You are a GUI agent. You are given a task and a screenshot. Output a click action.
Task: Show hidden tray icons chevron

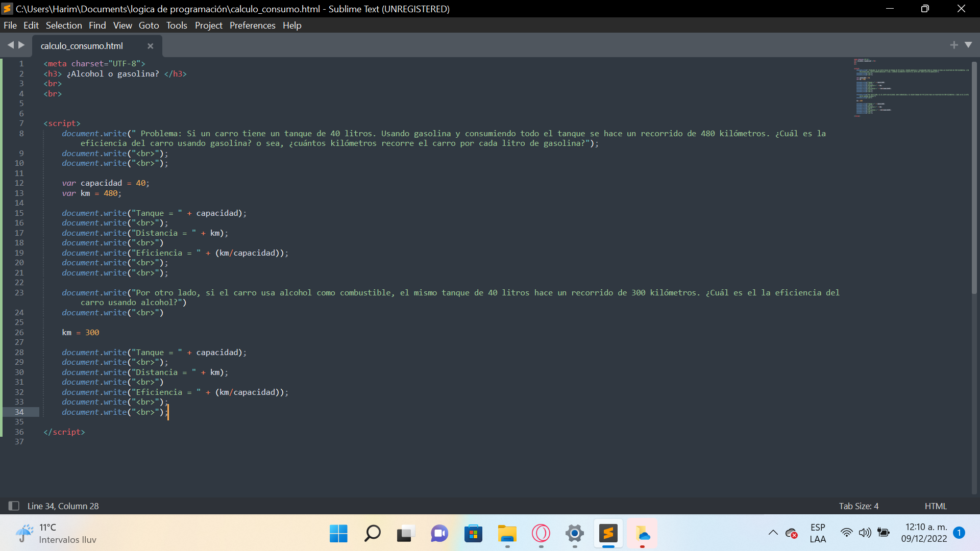(x=773, y=533)
